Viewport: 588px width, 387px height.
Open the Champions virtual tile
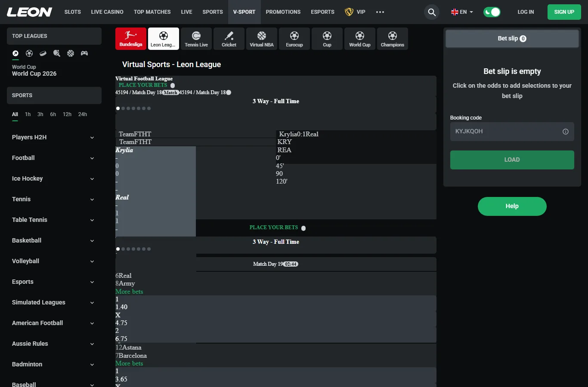coord(393,39)
